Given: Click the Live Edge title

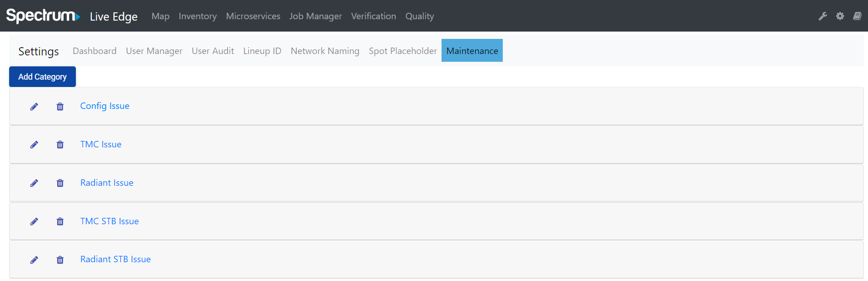Looking at the screenshot, I should [114, 16].
